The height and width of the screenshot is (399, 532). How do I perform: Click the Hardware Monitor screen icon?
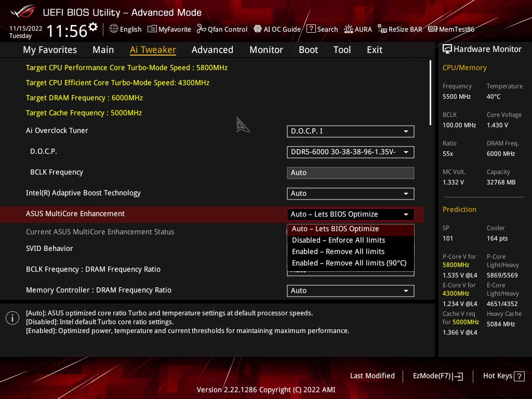point(447,49)
